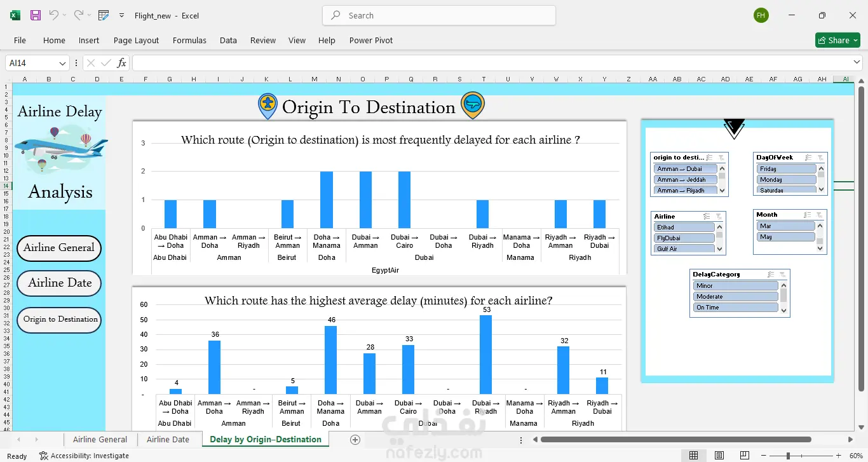Enable multi-select on the origin to destination slicer

tap(710, 158)
